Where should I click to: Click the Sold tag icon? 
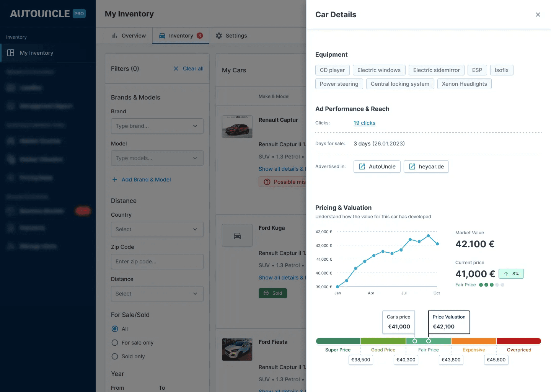pyautogui.click(x=266, y=293)
